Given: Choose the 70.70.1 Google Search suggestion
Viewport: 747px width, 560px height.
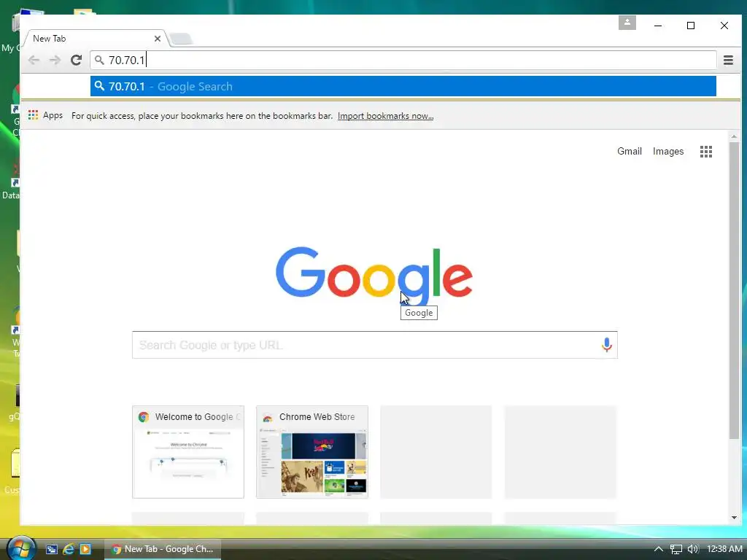Looking at the screenshot, I should tap(403, 86).
